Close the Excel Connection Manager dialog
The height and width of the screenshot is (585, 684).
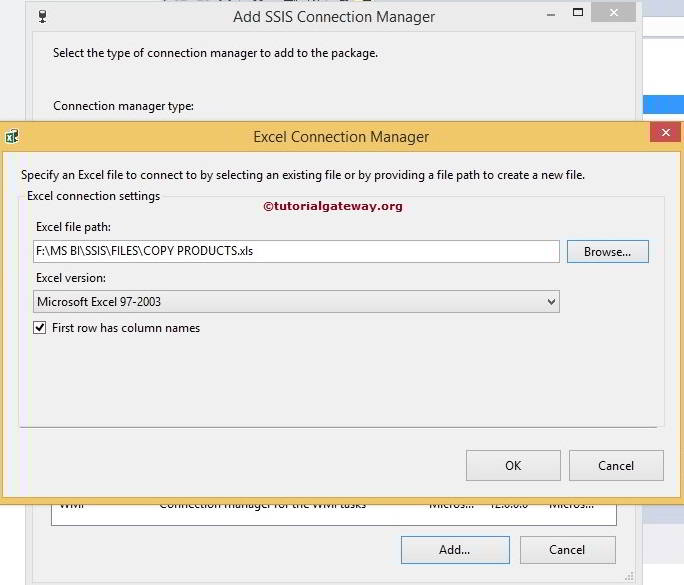point(665,132)
